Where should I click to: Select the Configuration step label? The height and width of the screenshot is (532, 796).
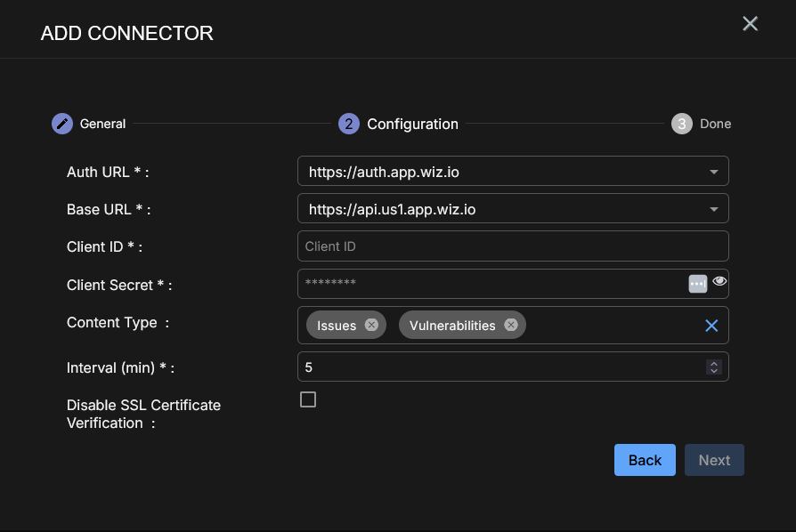(x=412, y=124)
